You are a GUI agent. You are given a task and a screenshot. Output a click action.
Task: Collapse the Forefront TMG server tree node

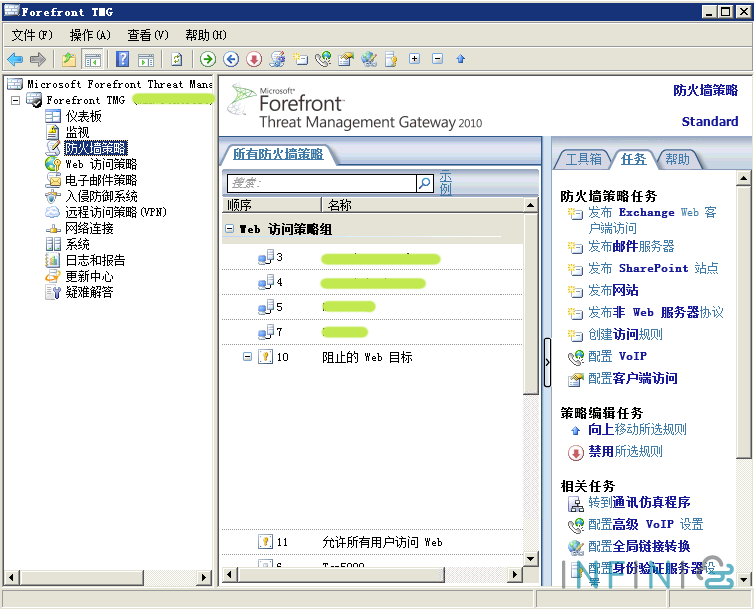[15, 100]
